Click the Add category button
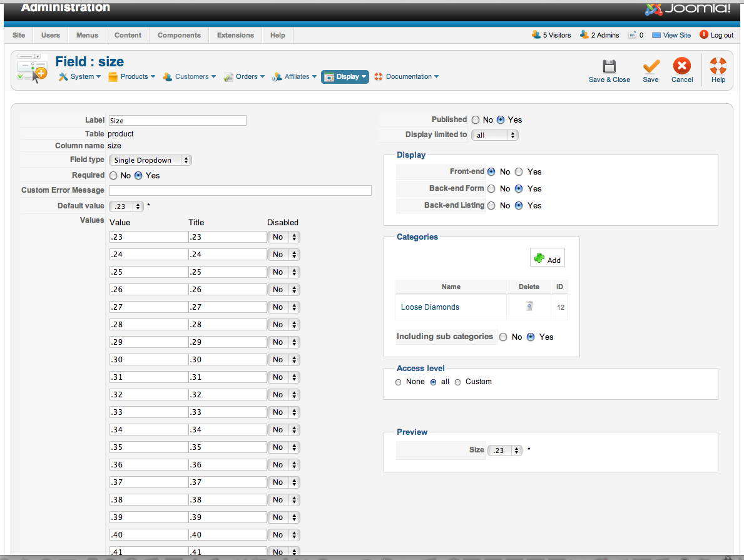 (548, 258)
